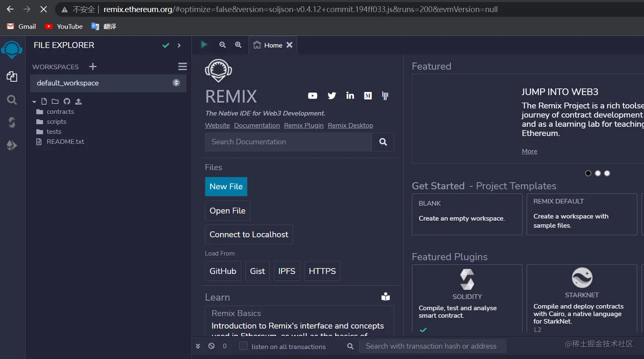This screenshot has width=644, height=359.
Task: Collapse the workspace root tree caret
Action: [x=34, y=102]
